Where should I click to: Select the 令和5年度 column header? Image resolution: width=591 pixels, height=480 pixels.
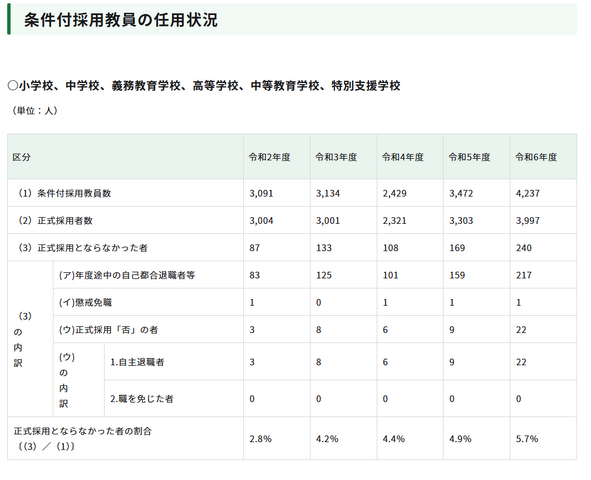click(x=469, y=157)
